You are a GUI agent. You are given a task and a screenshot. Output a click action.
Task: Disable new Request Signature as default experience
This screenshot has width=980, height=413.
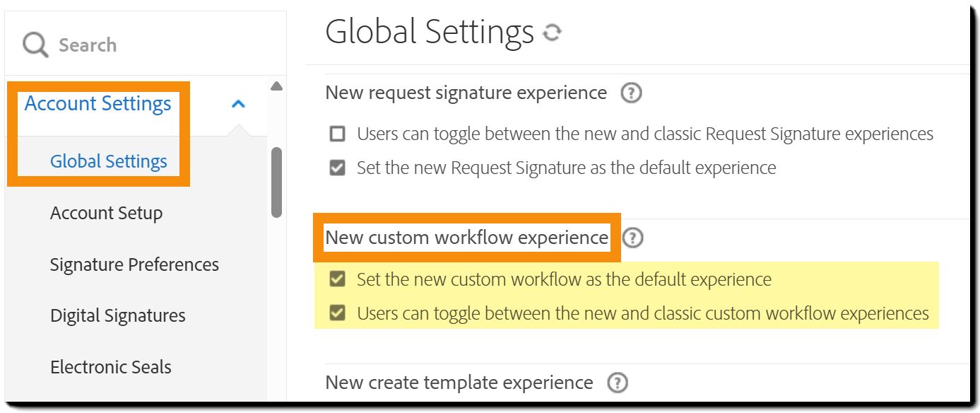336,168
